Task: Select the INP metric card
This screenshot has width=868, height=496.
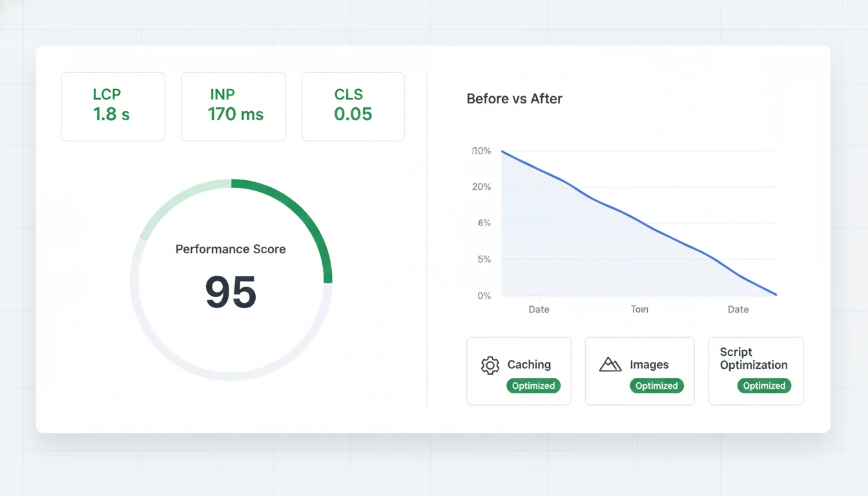Action: pyautogui.click(x=233, y=106)
